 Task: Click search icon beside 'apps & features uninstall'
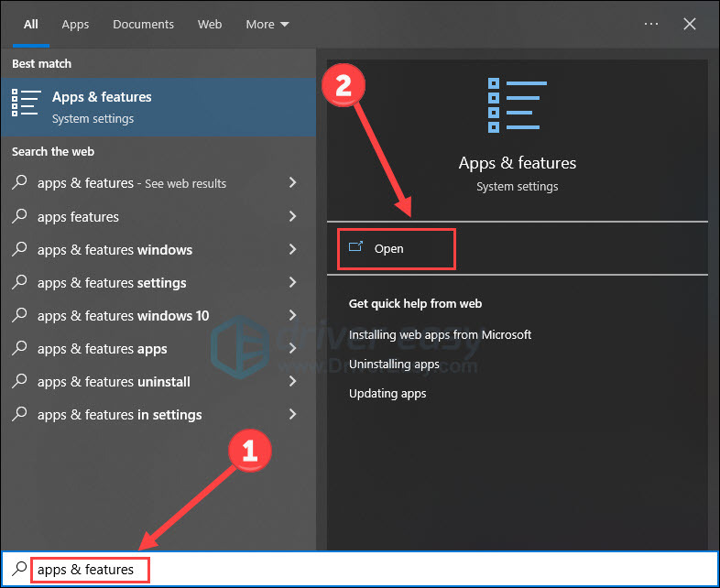pos(19,381)
